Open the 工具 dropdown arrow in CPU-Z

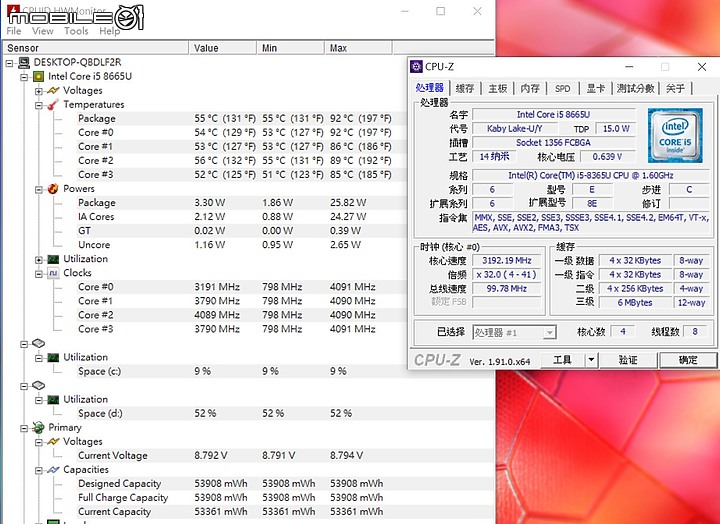(x=591, y=360)
